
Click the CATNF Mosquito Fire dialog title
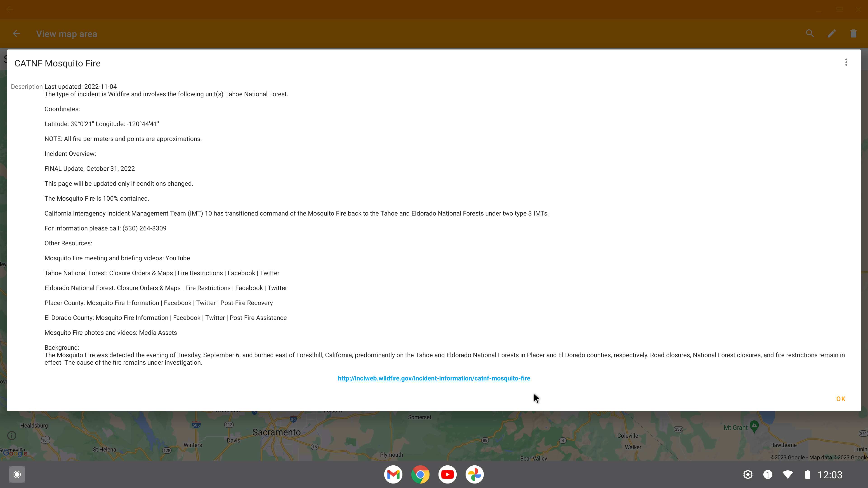58,63
